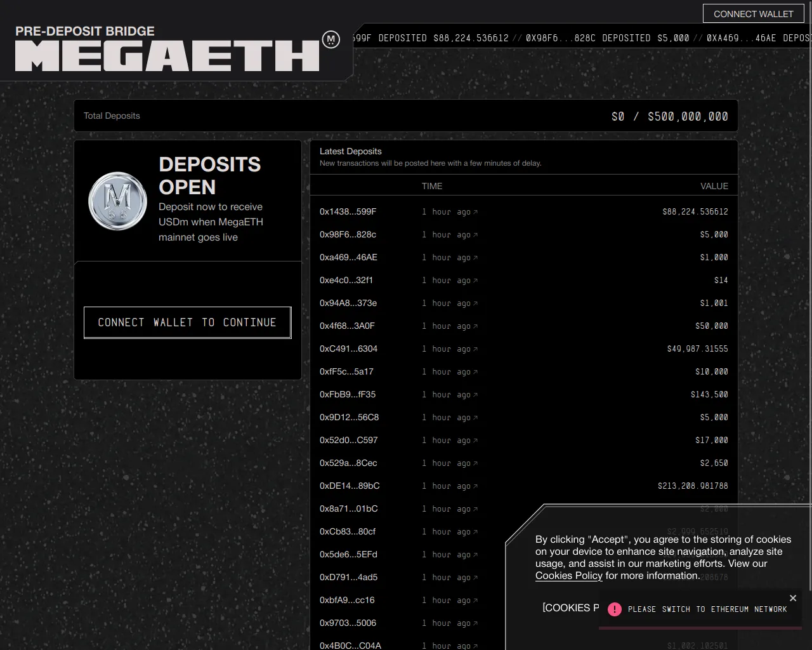The height and width of the screenshot is (650, 812).
Task: Open external link arrow for 0x1438...599F deposit
Action: pos(475,212)
